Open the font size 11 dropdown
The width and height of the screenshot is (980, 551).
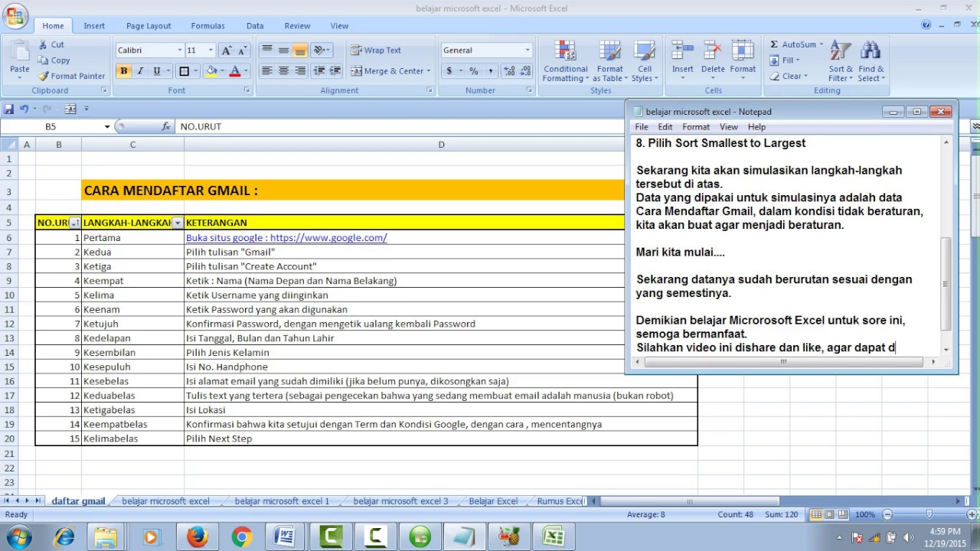[x=212, y=51]
